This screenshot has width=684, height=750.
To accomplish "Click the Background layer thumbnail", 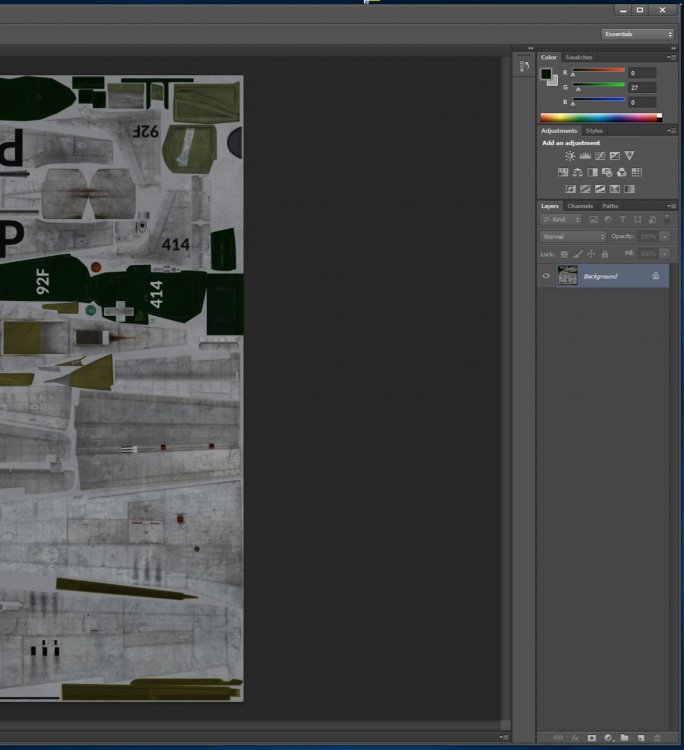I will [x=567, y=276].
